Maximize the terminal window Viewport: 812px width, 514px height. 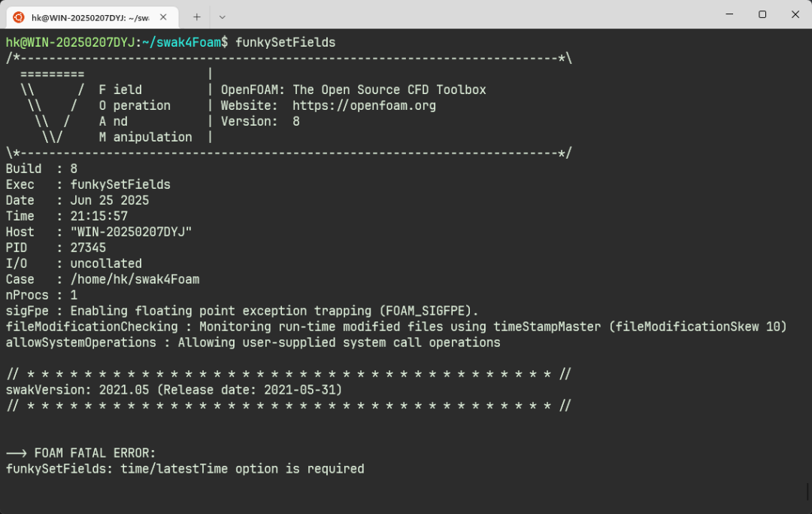762,14
